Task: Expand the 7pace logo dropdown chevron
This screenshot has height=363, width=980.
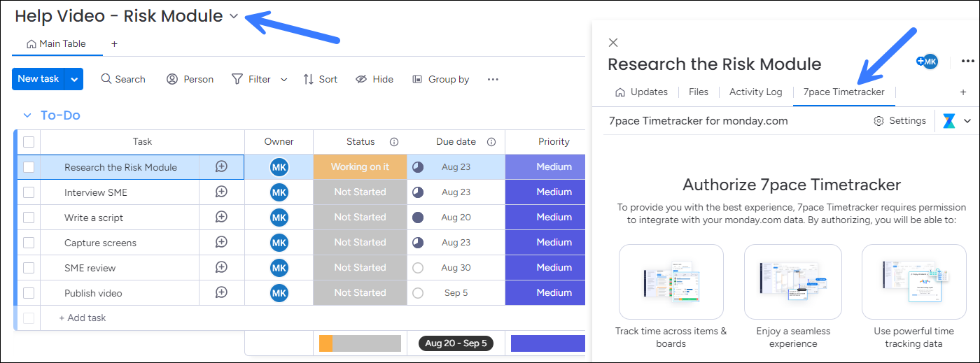Action: (x=967, y=121)
